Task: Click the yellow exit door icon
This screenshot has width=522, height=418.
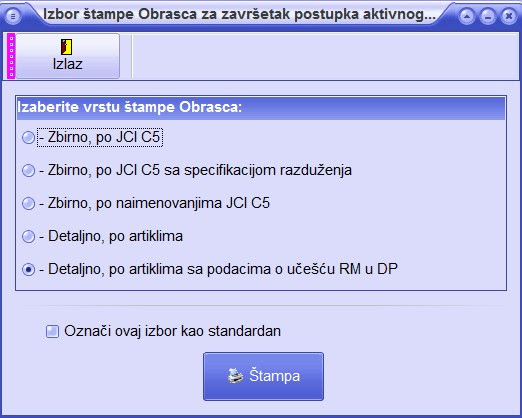Action: point(67,47)
